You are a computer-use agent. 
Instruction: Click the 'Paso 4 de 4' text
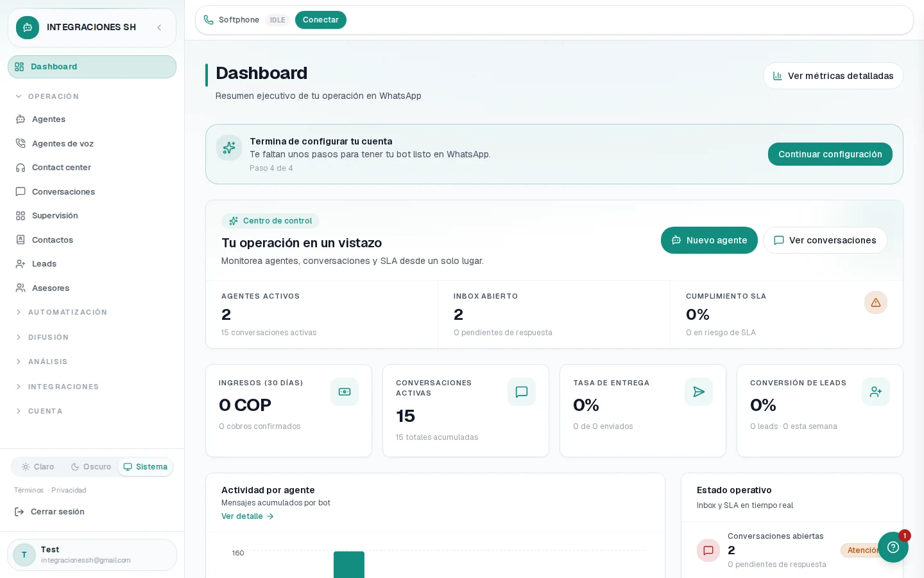(271, 168)
